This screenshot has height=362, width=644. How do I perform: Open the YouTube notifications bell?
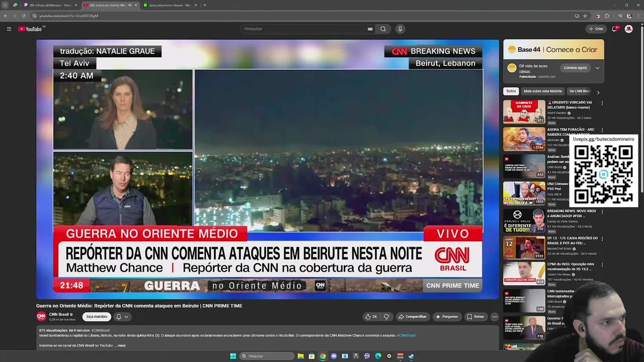point(614,29)
